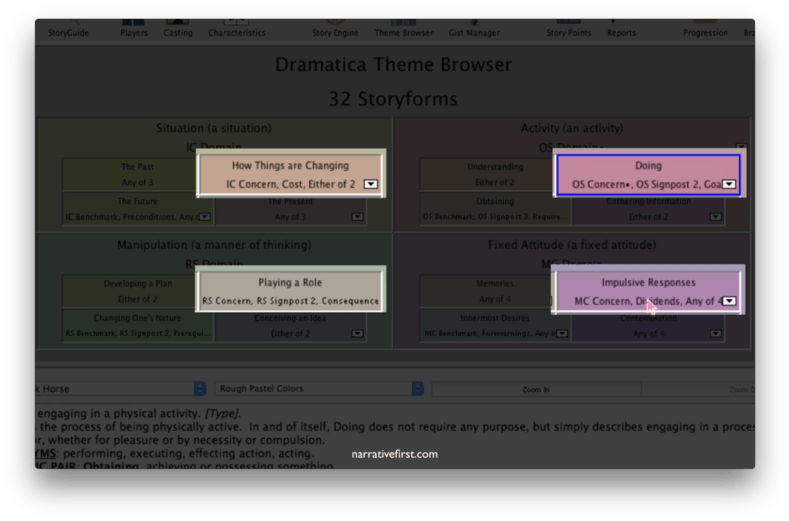Click the 'Situation (a situation)' quadrant heading
The width and height of the screenshot is (789, 521).
(213, 128)
